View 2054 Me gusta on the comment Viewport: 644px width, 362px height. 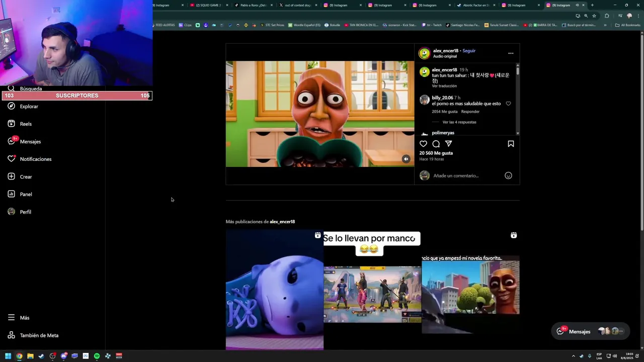point(445,112)
